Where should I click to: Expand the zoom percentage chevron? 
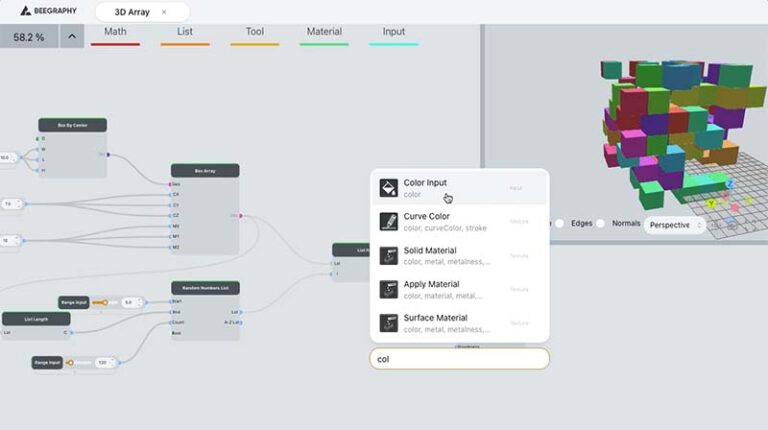(x=72, y=37)
